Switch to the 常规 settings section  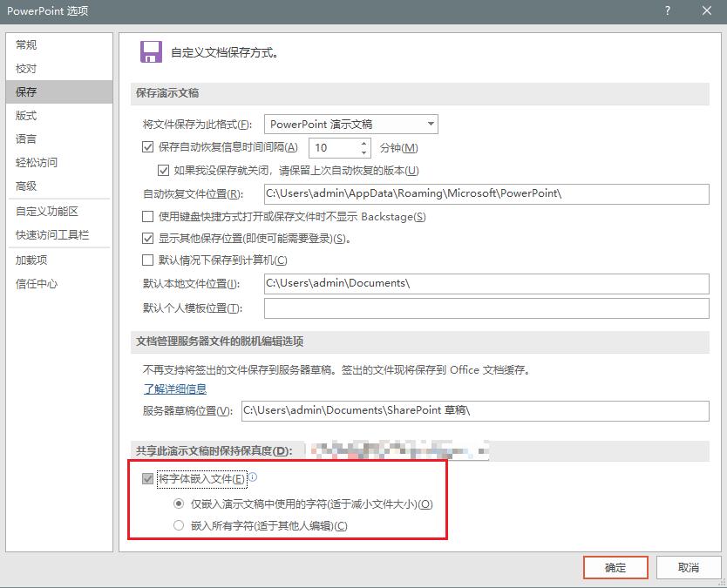tap(24, 44)
